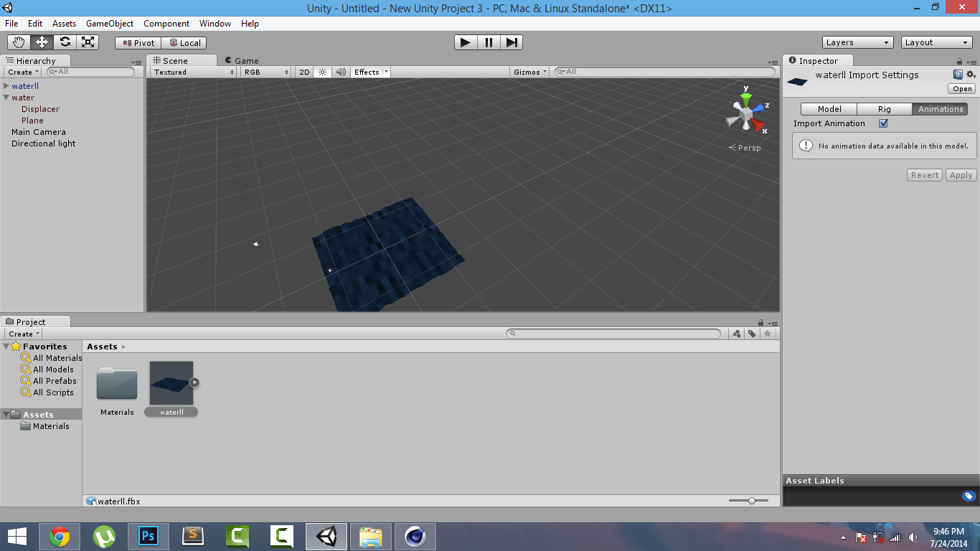Click the Project search field
Image resolution: width=980 pixels, height=551 pixels.
[613, 334]
